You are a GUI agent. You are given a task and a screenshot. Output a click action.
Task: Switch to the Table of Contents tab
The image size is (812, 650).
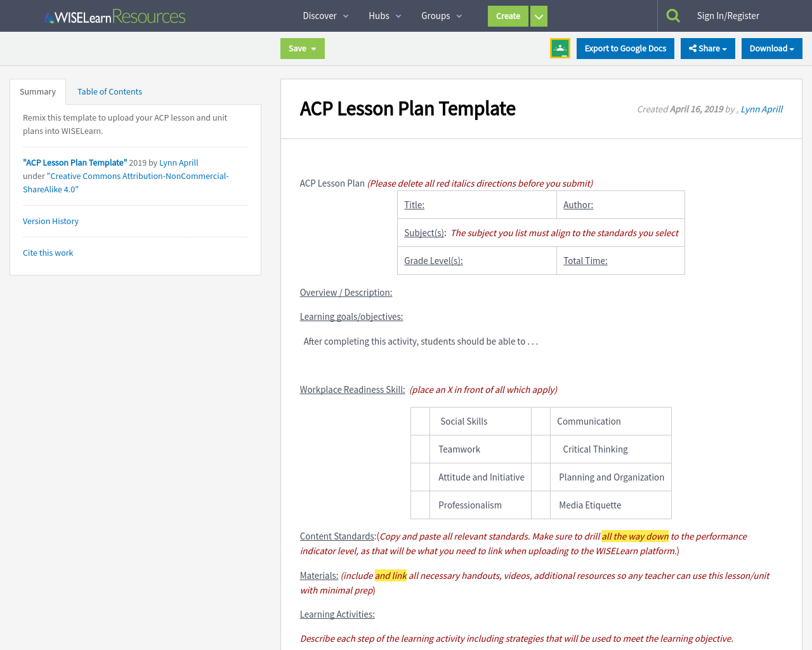tap(109, 91)
